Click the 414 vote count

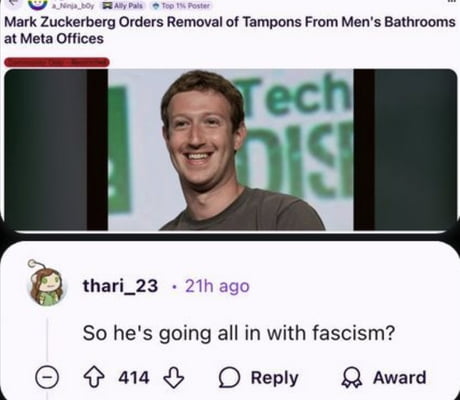coord(134,378)
